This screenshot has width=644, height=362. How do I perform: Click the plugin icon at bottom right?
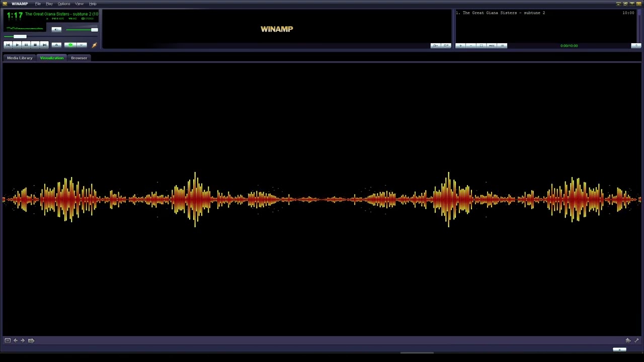pos(628,340)
